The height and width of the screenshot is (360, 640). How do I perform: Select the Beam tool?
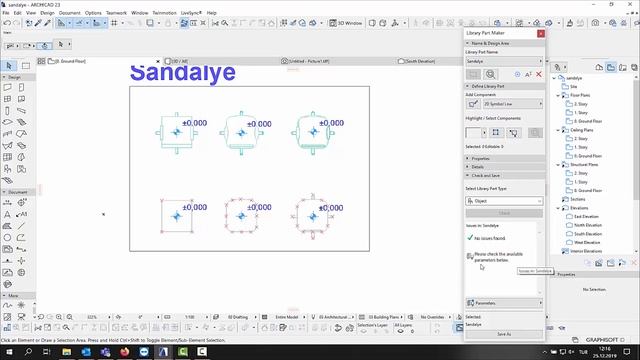pos(21,111)
